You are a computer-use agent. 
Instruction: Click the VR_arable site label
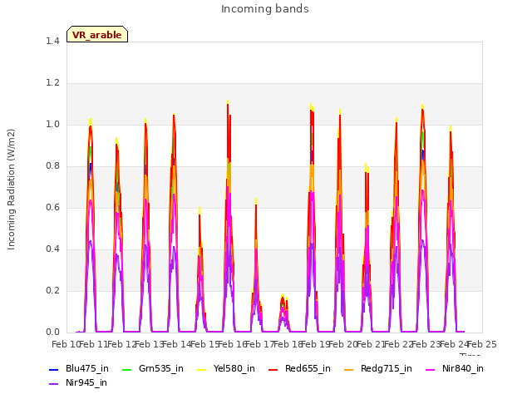(x=97, y=35)
